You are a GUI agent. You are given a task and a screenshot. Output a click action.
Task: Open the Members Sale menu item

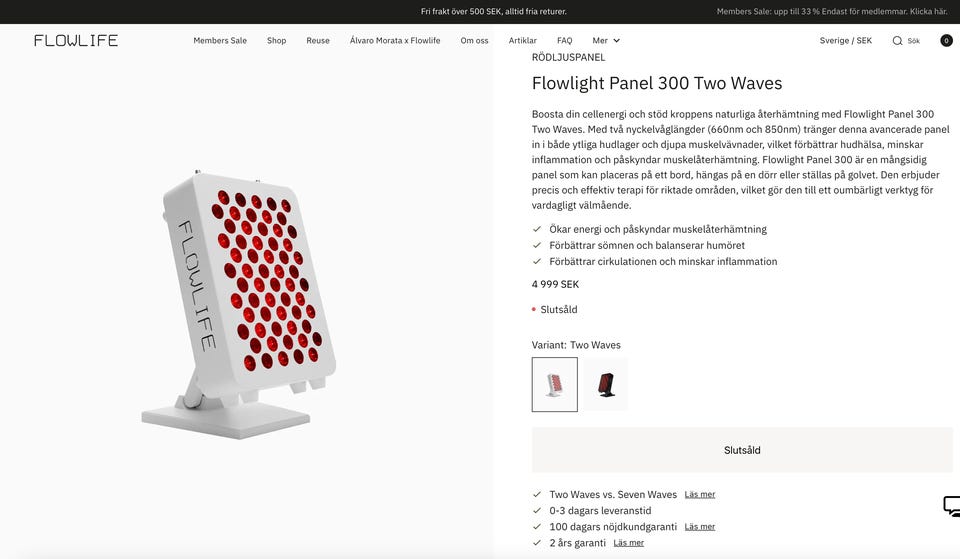pos(220,41)
